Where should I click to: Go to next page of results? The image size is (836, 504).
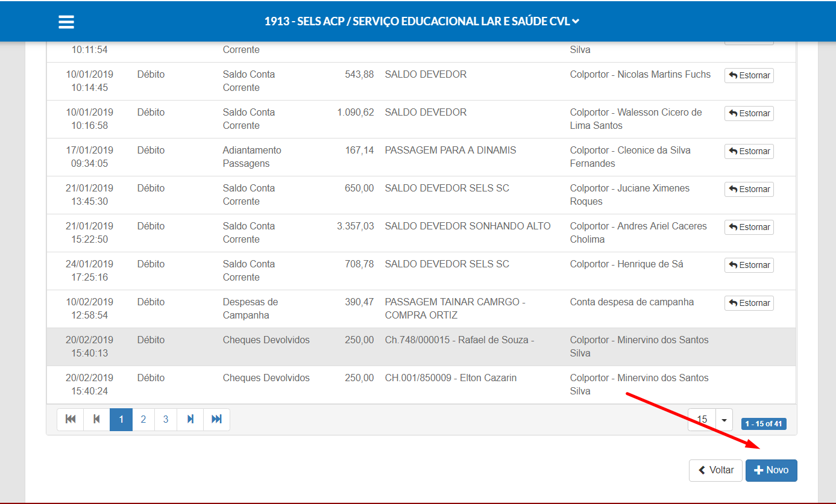pyautogui.click(x=190, y=420)
